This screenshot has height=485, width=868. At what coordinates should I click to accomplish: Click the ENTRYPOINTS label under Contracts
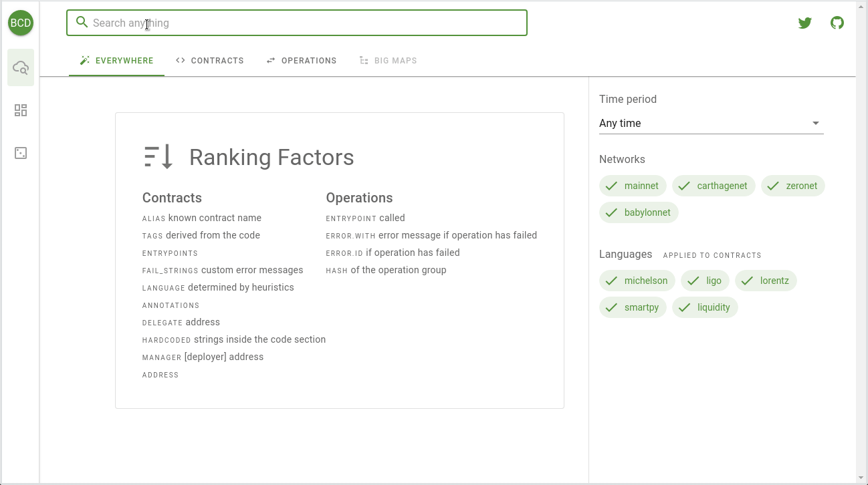pos(170,253)
